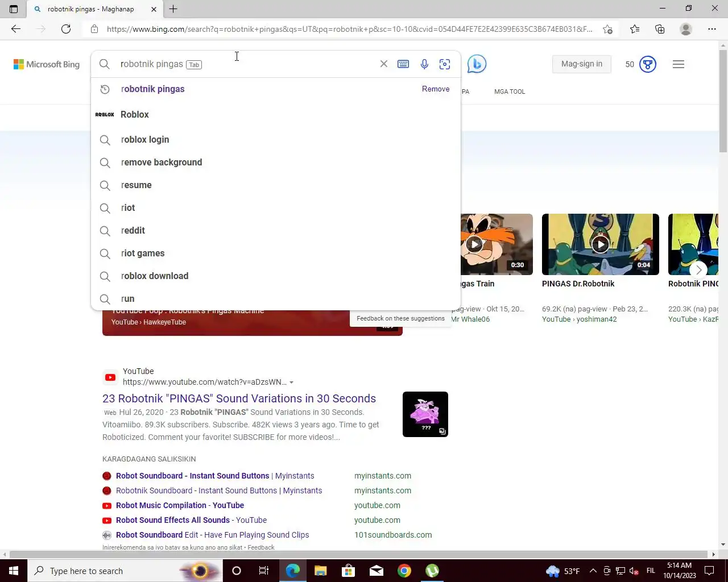The height and width of the screenshot is (582, 728).
Task: Open Bing Chat icon
Action: 477,64
